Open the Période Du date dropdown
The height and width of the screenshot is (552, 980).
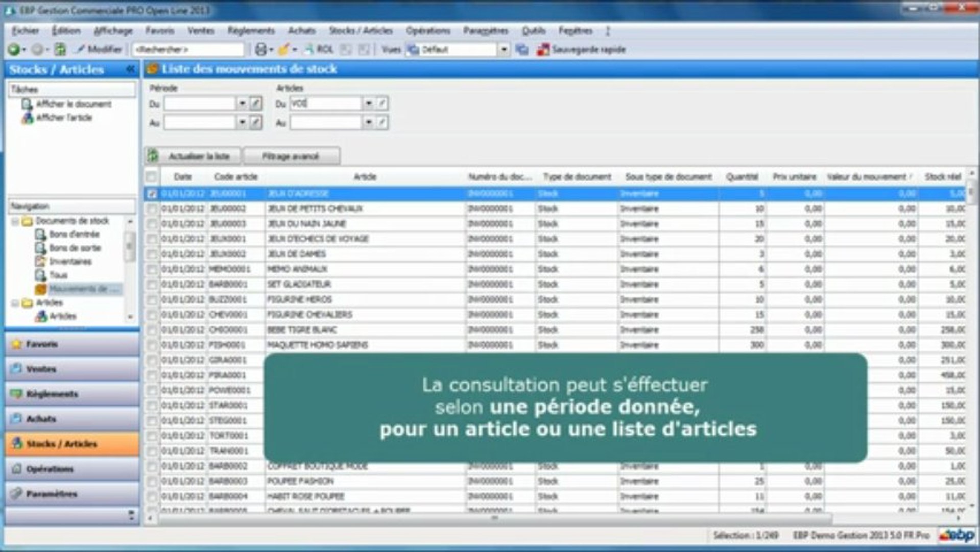[243, 103]
